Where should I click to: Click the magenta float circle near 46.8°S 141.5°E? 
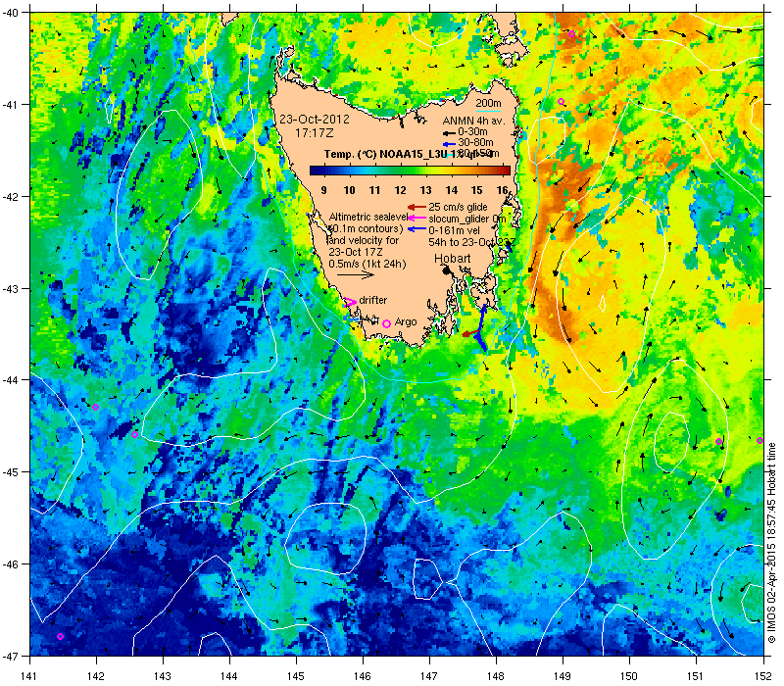(60, 636)
